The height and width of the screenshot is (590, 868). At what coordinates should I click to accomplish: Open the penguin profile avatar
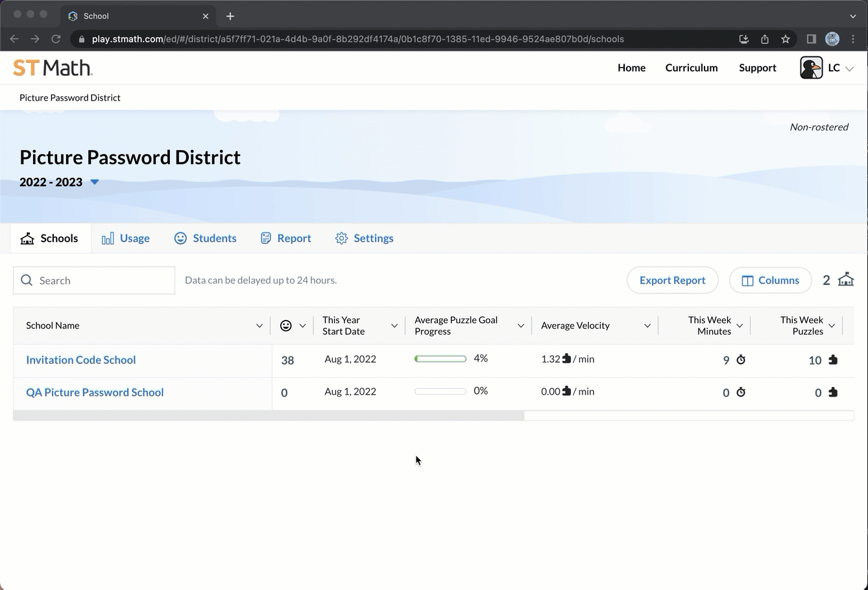coord(811,68)
